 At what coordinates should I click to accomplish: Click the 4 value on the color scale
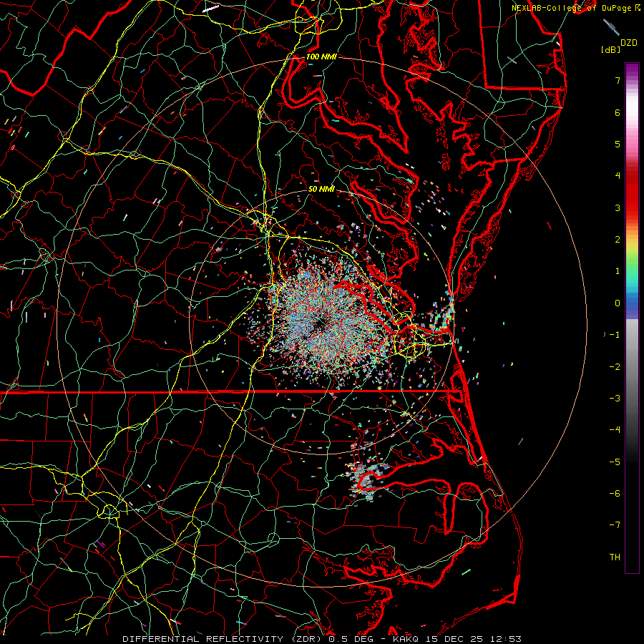[618, 176]
